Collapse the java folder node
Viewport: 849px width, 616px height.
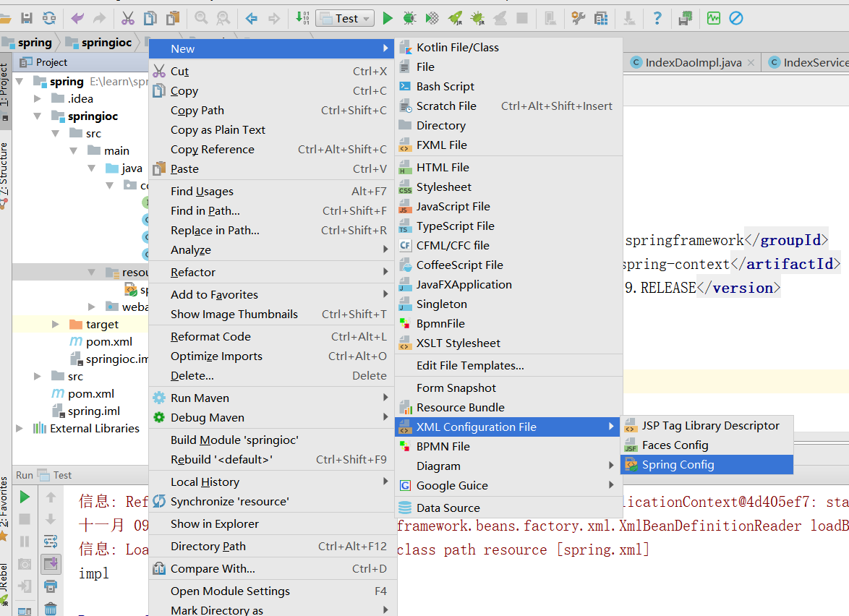[x=92, y=168]
